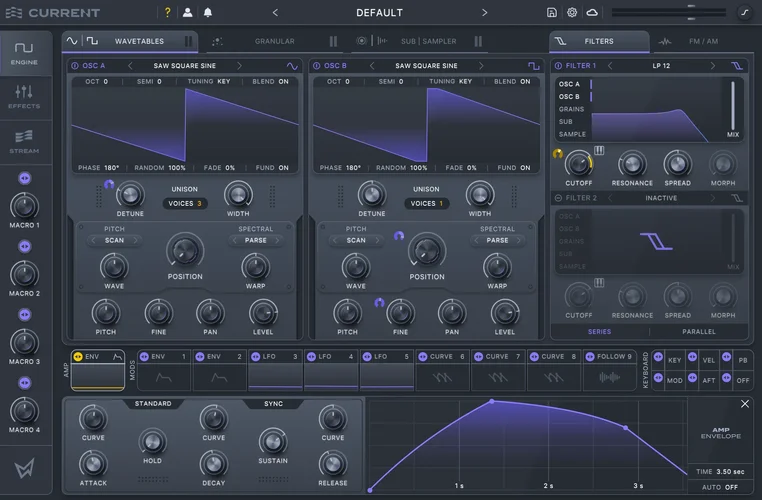Click the cloud icon in top bar
The width and height of the screenshot is (762, 500).
point(592,13)
